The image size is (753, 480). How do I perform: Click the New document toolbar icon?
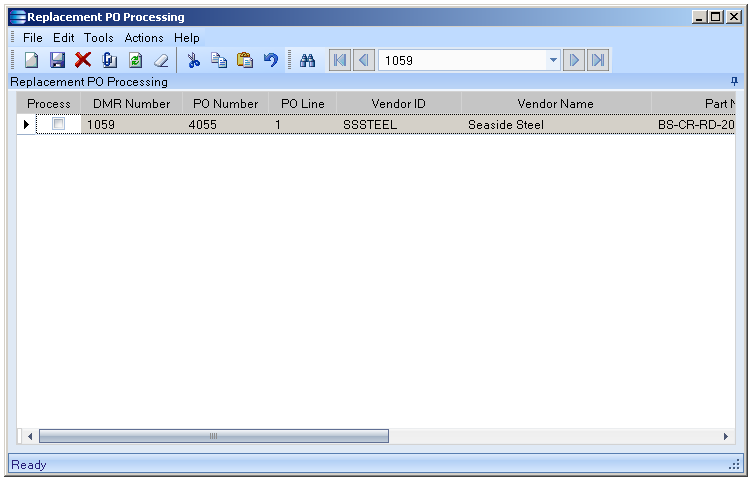click(32, 60)
